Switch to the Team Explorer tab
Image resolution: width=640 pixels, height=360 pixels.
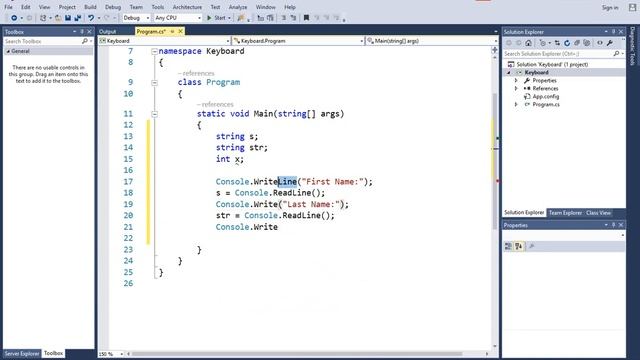(565, 213)
